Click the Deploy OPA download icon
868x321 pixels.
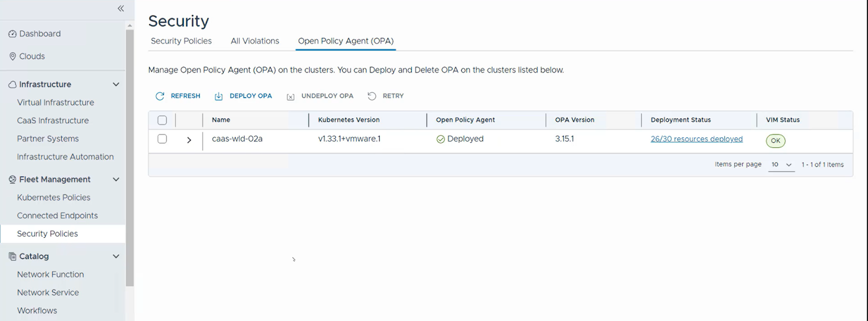[219, 96]
